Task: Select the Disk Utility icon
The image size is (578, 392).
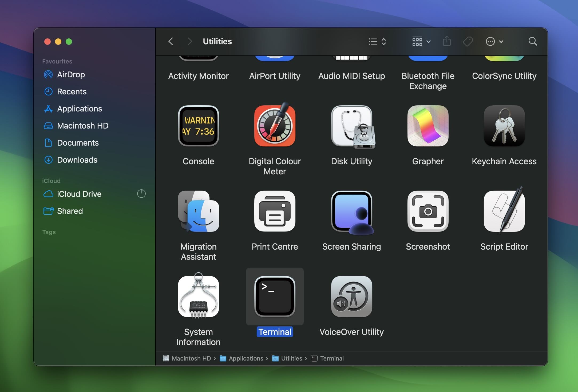Action: (353, 127)
